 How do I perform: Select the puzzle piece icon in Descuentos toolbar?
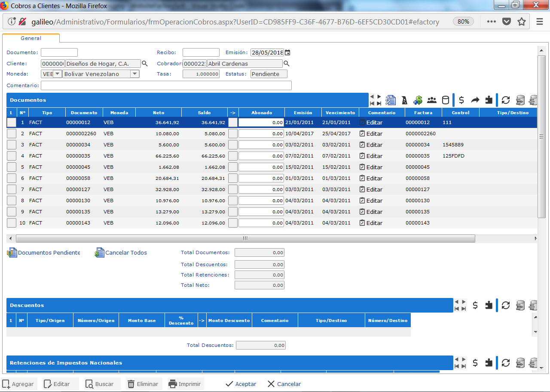tap(489, 305)
